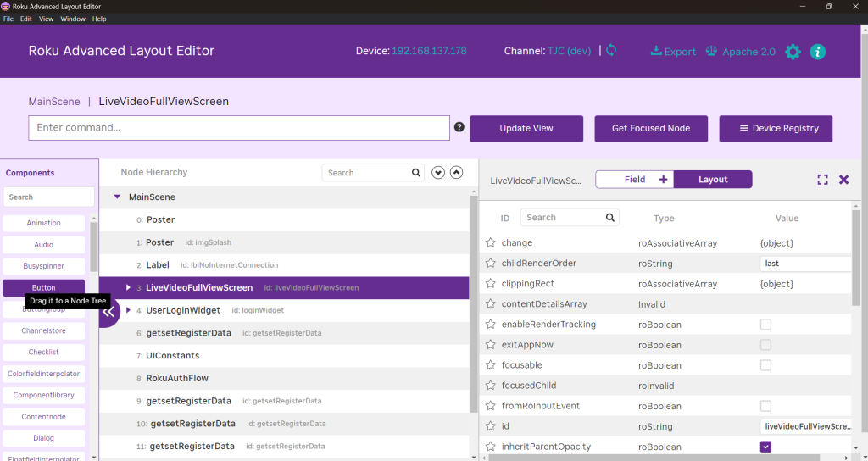Switch to the Layout tab
The width and height of the screenshot is (868, 461).
(x=712, y=180)
